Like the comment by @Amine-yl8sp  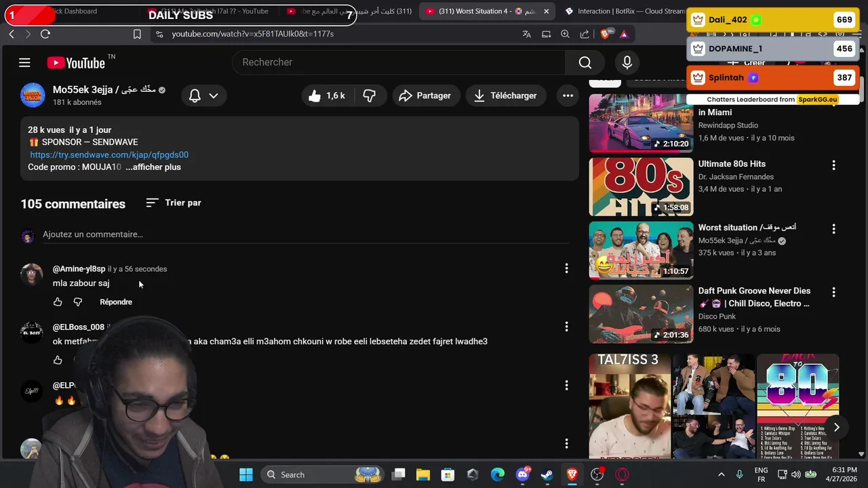(x=58, y=302)
